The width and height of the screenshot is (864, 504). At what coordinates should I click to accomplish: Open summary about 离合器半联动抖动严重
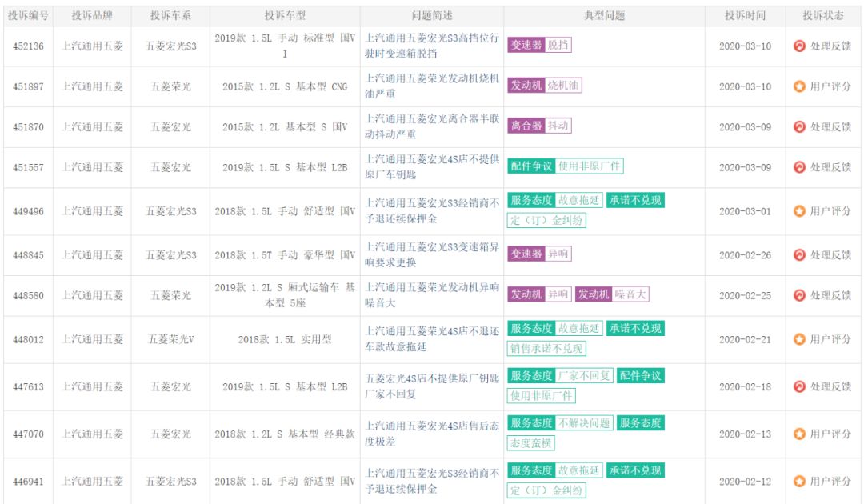[432, 126]
